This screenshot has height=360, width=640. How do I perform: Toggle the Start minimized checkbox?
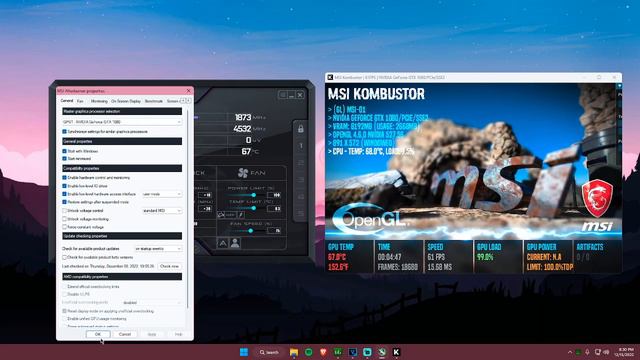click(64, 158)
